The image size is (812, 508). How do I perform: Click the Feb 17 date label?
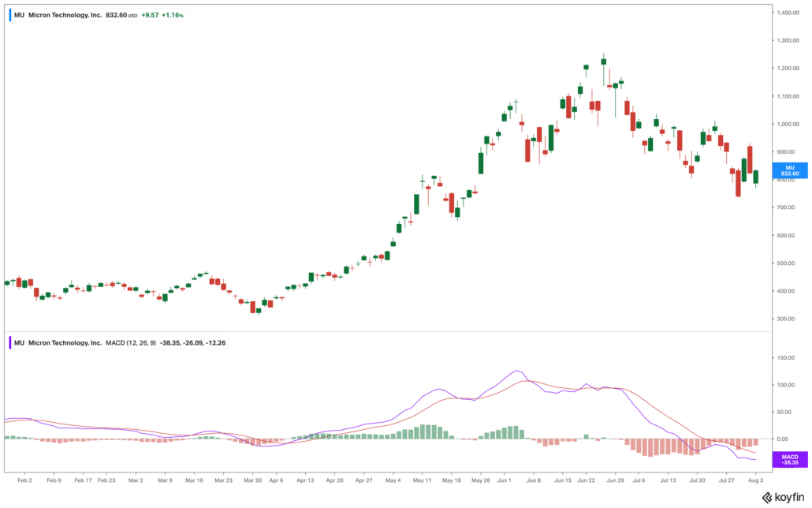coord(83,480)
